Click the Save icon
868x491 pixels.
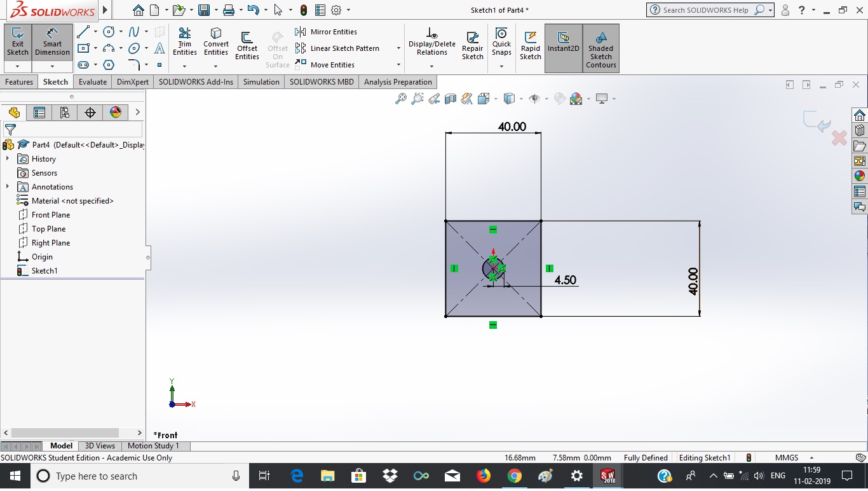coord(204,10)
